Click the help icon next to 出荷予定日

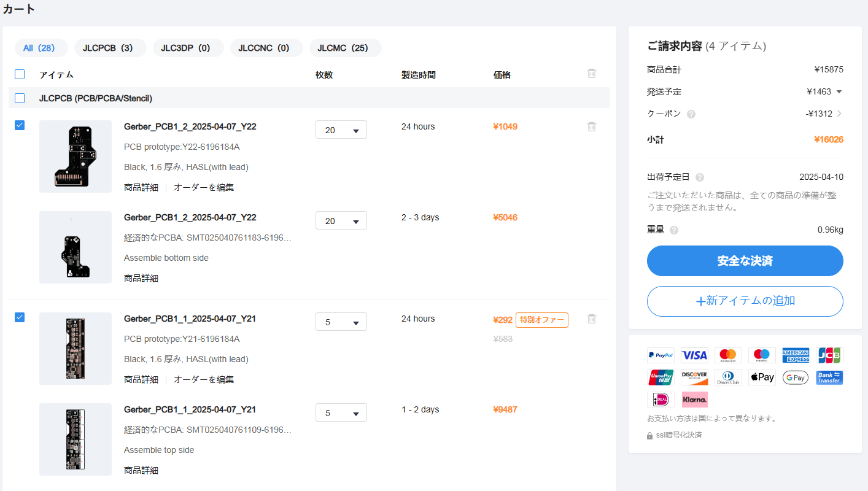pos(700,177)
